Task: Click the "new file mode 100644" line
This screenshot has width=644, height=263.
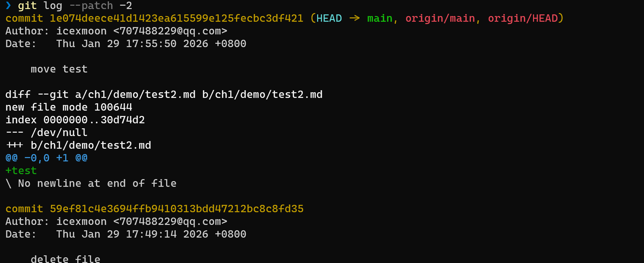Action: coord(69,107)
